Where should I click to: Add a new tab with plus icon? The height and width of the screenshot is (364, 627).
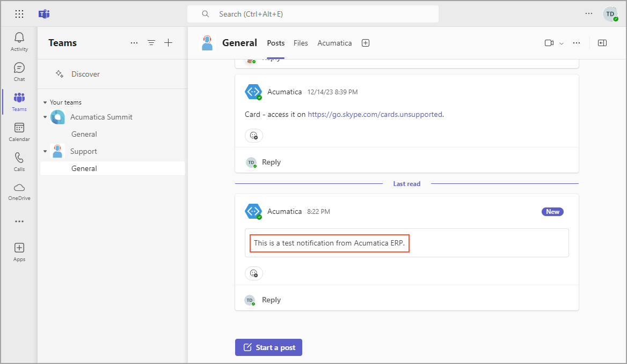click(x=366, y=43)
